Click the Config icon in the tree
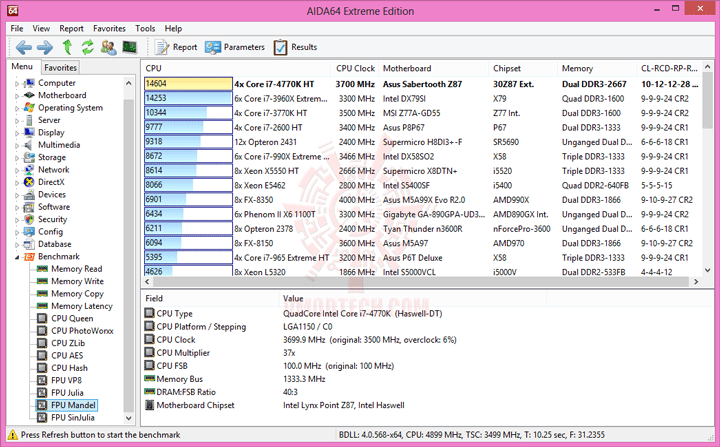This screenshot has height=447, width=720. (29, 232)
